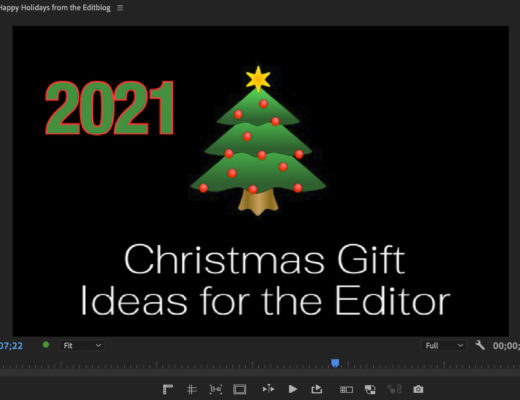
Task: Click the Christmas tree graphic in the monitor
Action: 258,141
